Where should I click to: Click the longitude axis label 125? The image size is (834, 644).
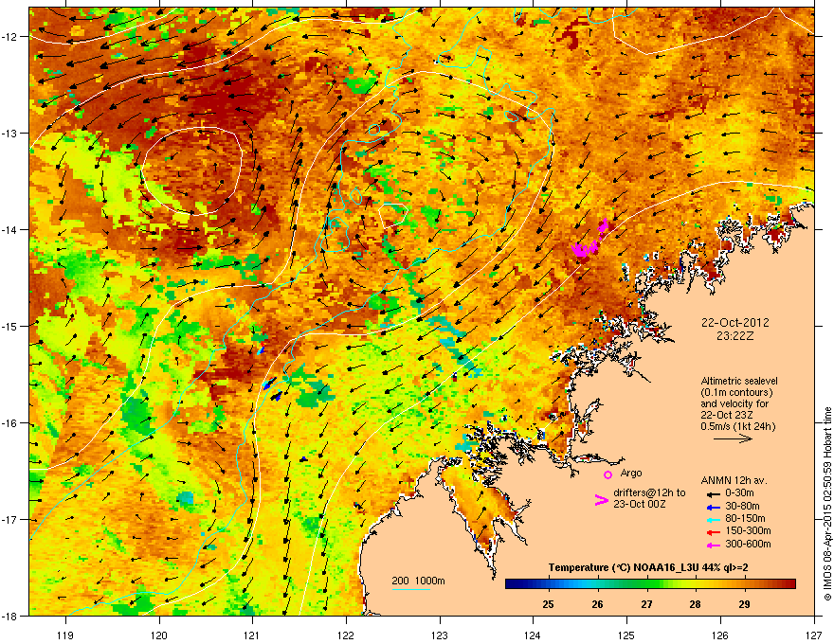626,635
